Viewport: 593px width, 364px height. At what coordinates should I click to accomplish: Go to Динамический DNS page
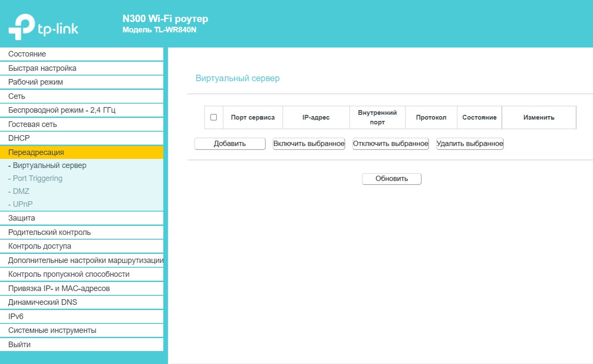42,302
